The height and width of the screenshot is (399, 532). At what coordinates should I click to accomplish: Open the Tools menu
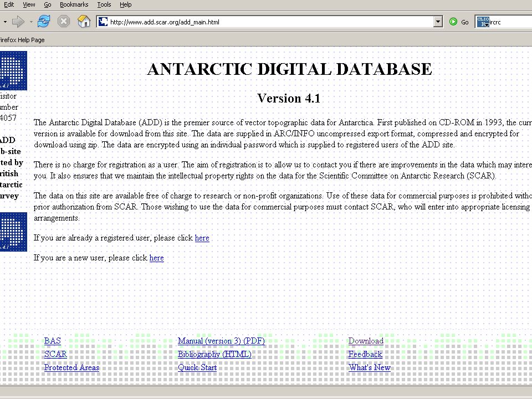[x=104, y=5]
